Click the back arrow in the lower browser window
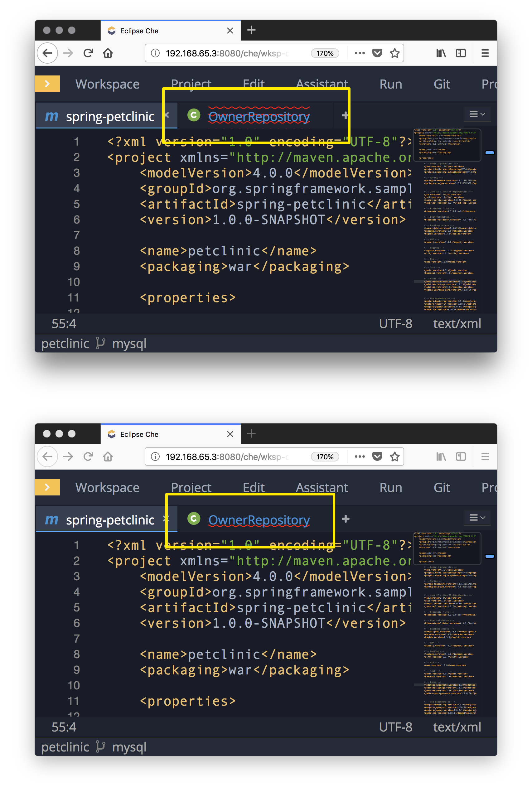Image resolution: width=532 pixels, height=787 pixels. coord(47,456)
